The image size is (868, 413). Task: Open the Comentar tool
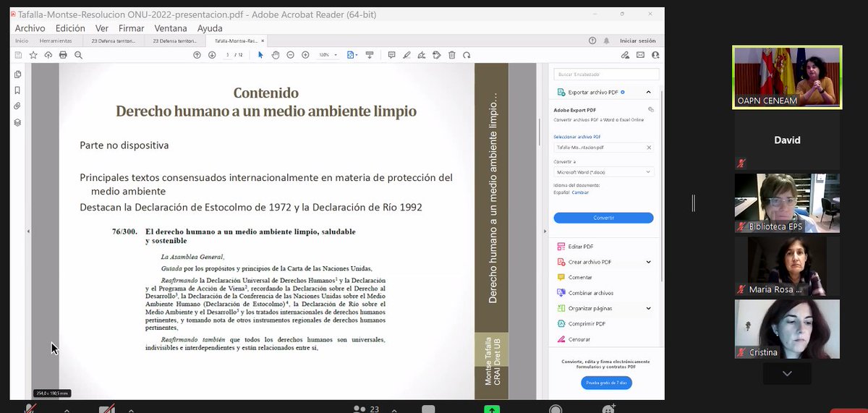tap(575, 277)
